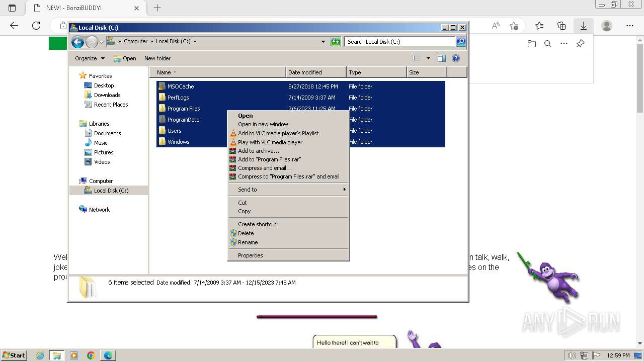Click the Edge profile avatar
This screenshot has height=362, width=644.
(x=607, y=26)
